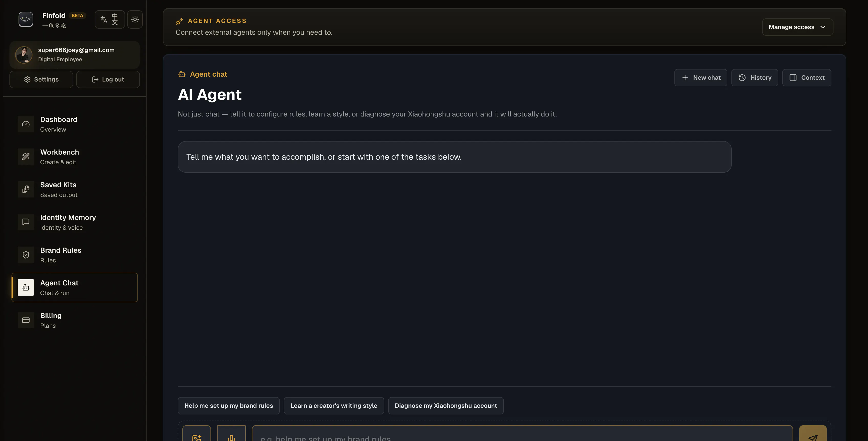Image resolution: width=868 pixels, height=441 pixels.
Task: Click the Identity Memory speech bubble icon
Action: pos(26,222)
